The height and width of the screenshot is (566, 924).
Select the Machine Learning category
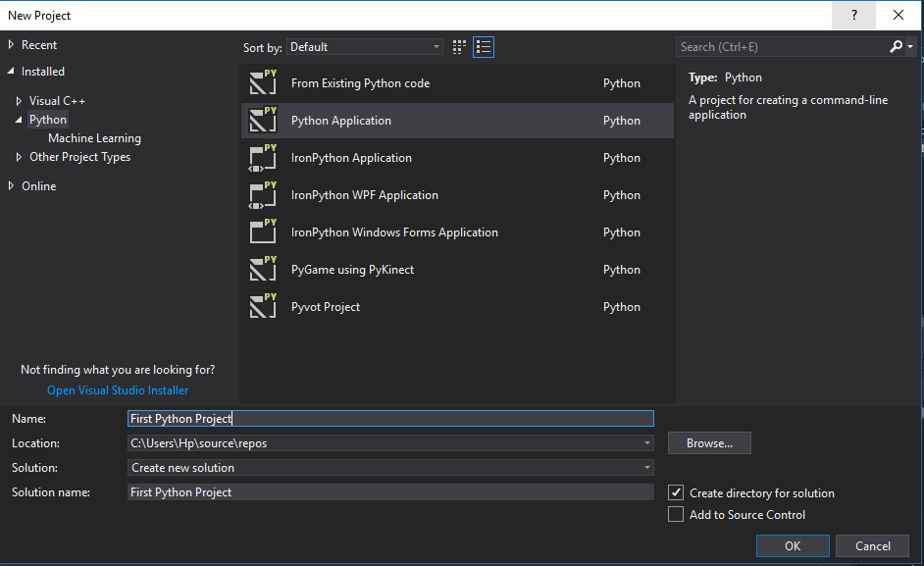[94, 137]
